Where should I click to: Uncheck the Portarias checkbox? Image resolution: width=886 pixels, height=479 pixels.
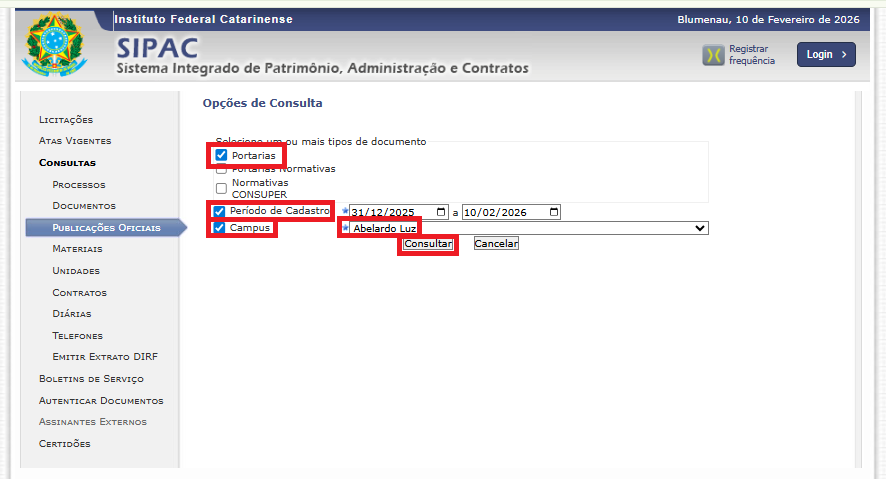point(221,155)
